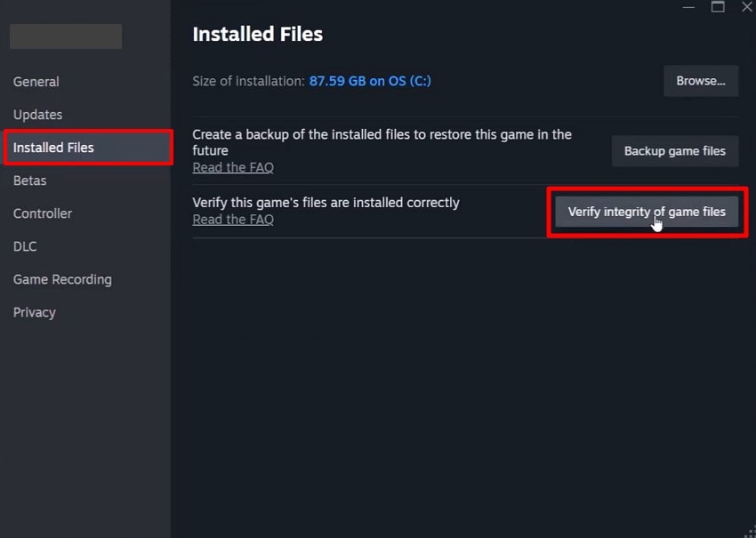The image size is (756, 538).
Task: View the Game Recording section
Action: [62, 279]
